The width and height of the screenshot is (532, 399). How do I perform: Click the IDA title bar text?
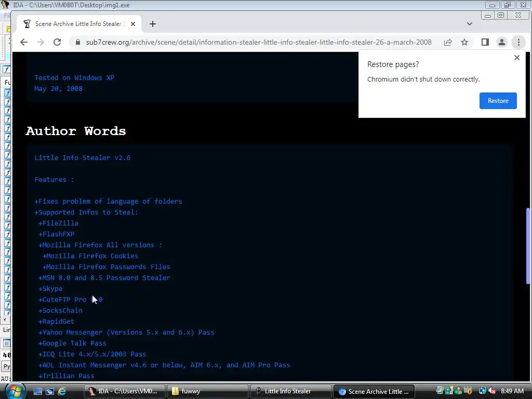[71, 5]
